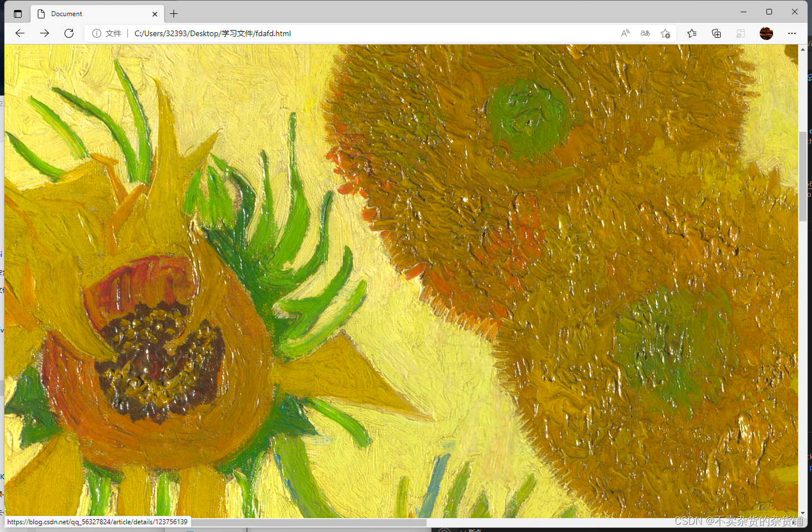Click the horizontal scrollbar thumb
The height and width of the screenshot is (532, 812).
pyautogui.click(x=309, y=523)
